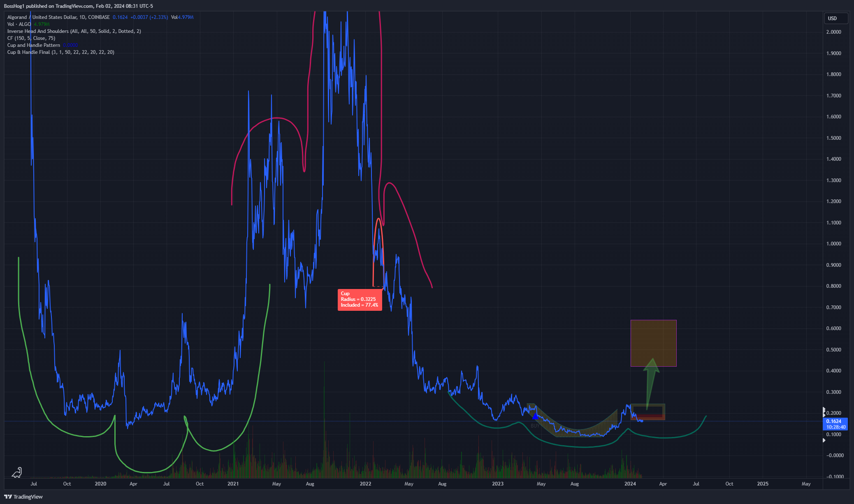Click the TradingView logo at bottom left
Viewport: 854px width, 504px height.
[23, 497]
